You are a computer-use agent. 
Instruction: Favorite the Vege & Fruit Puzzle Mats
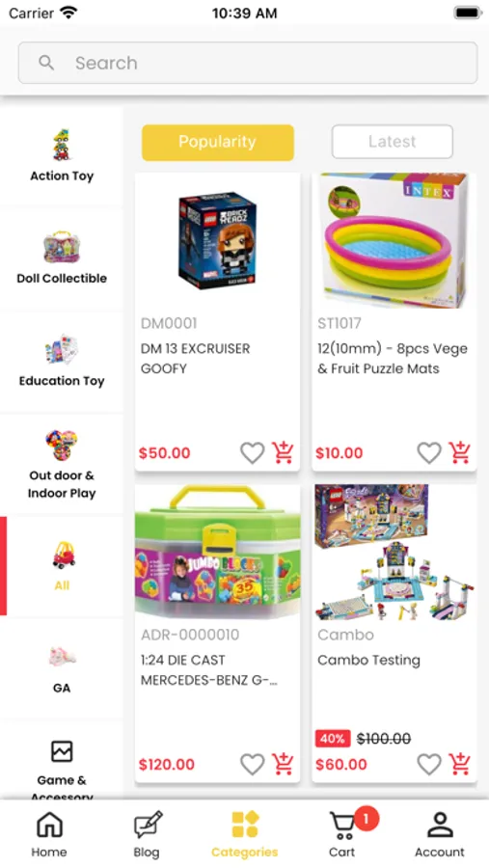click(x=428, y=453)
